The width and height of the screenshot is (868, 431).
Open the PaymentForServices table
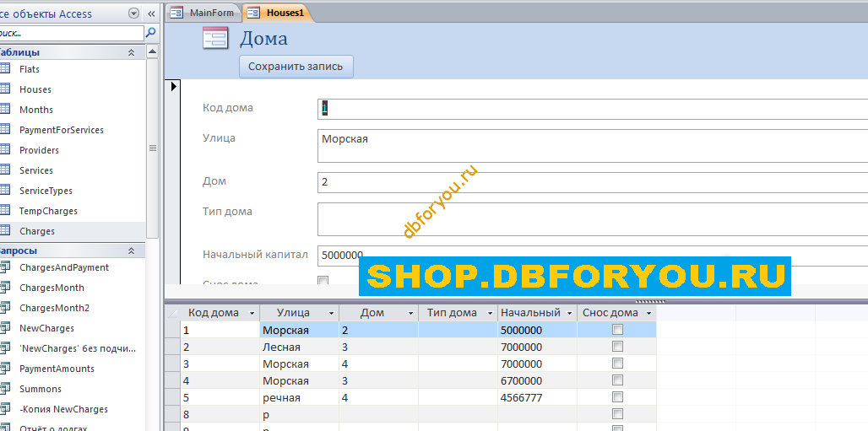pyautogui.click(x=62, y=130)
